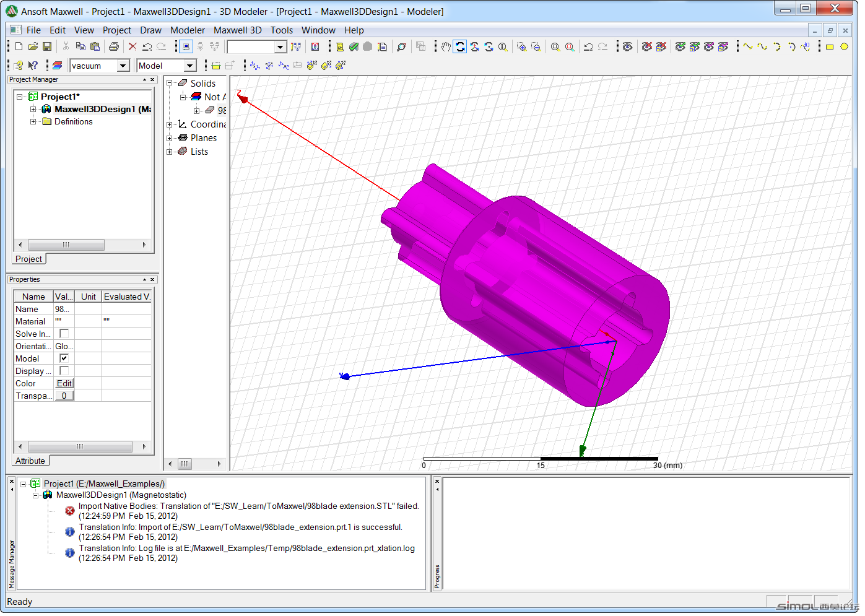This screenshot has height=616, width=865.
Task: Print using the printer icon
Action: pos(113,46)
